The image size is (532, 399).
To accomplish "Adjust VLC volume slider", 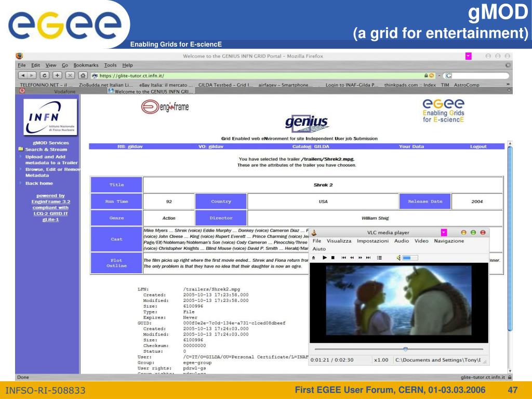I will click(410, 258).
